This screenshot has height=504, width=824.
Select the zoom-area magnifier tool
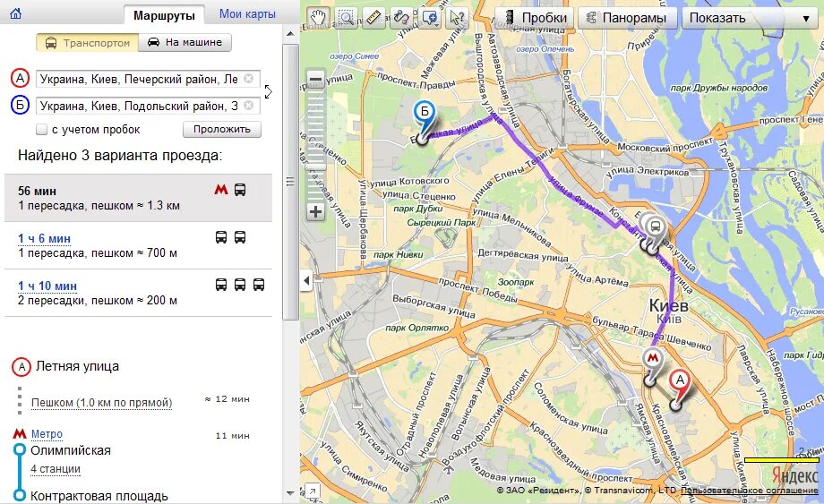pos(346,18)
